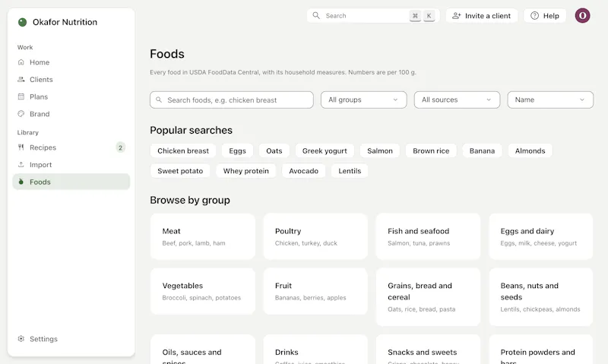Click the Search foods input field

pyautogui.click(x=232, y=100)
